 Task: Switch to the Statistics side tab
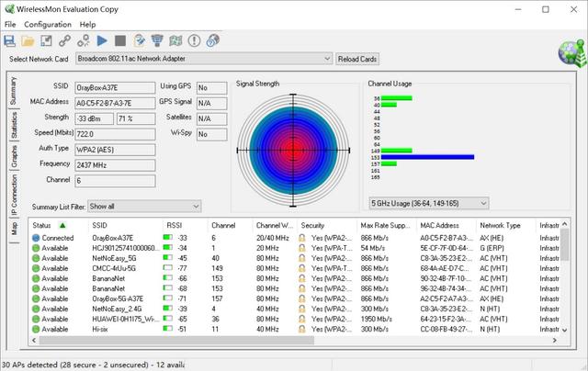(x=13, y=127)
